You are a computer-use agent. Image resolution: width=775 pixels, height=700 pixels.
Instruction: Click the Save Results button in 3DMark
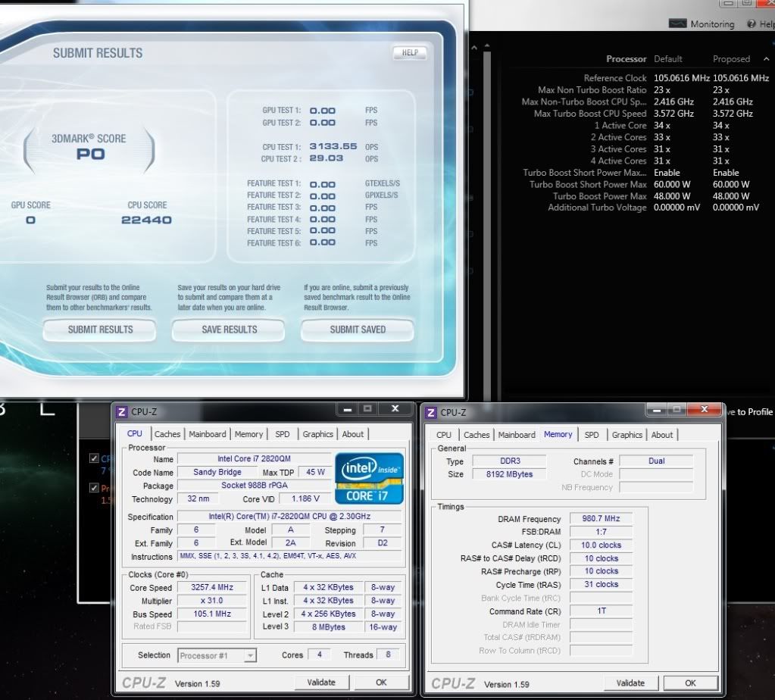pyautogui.click(x=229, y=330)
